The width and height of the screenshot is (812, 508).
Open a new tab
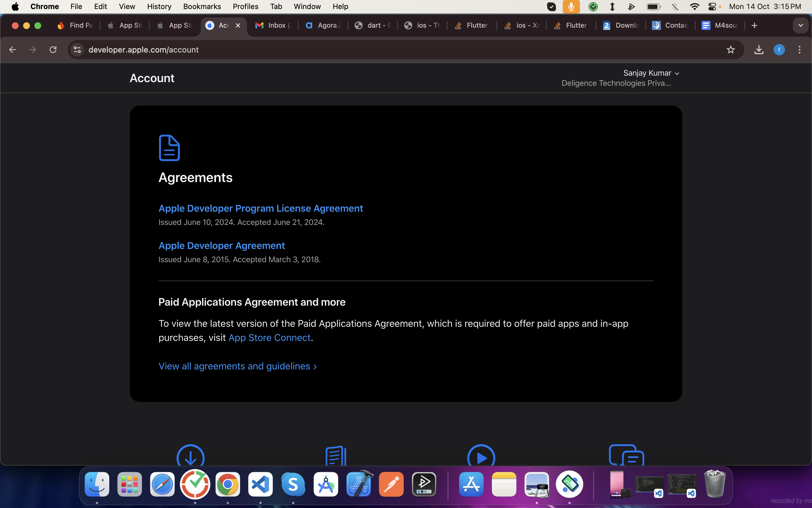pos(754,25)
